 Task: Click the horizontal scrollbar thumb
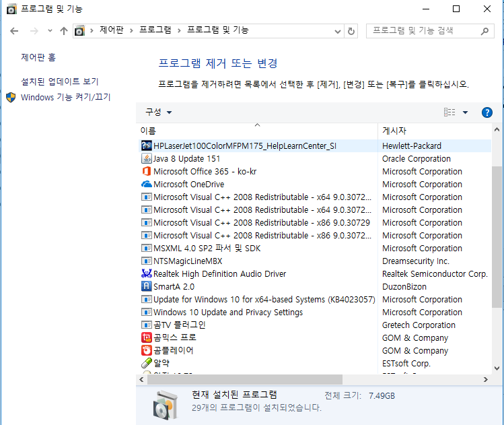pos(245,380)
